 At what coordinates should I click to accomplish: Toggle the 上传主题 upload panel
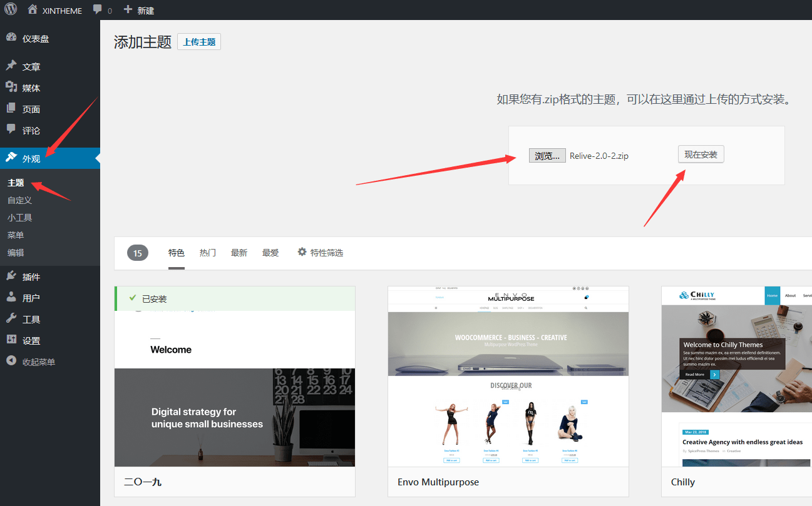(199, 42)
